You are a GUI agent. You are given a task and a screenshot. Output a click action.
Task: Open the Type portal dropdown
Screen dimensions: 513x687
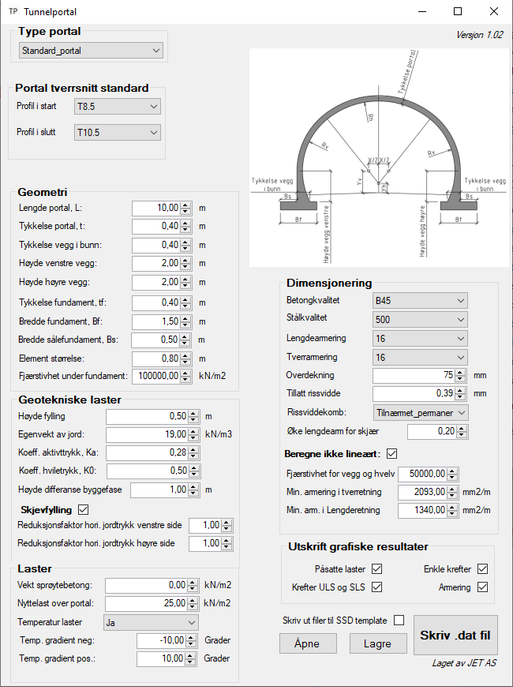coord(91,50)
